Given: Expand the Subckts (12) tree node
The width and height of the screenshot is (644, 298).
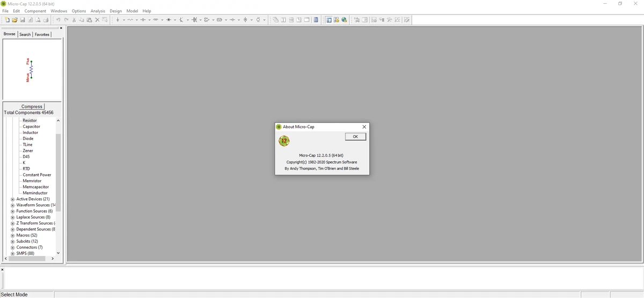Looking at the screenshot, I should (12, 241).
